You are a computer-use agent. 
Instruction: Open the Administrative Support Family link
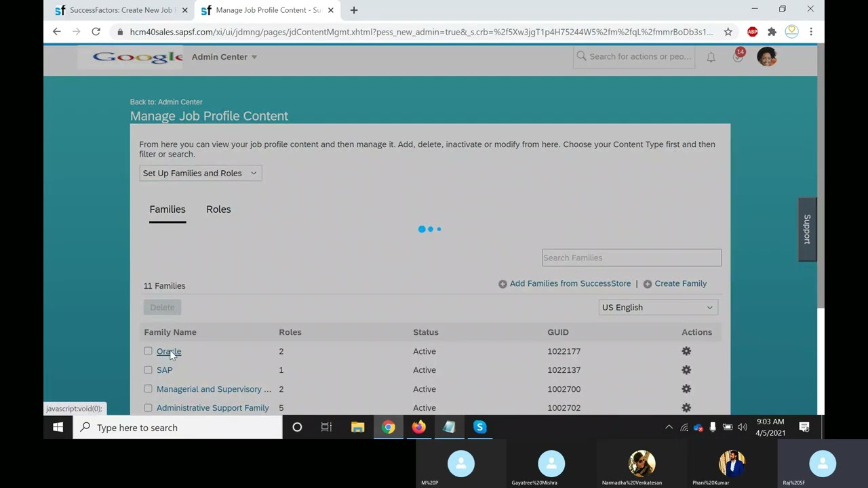213,408
